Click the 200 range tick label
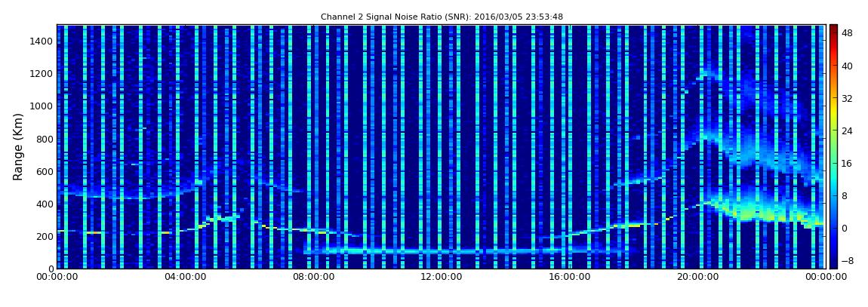 click(x=45, y=236)
